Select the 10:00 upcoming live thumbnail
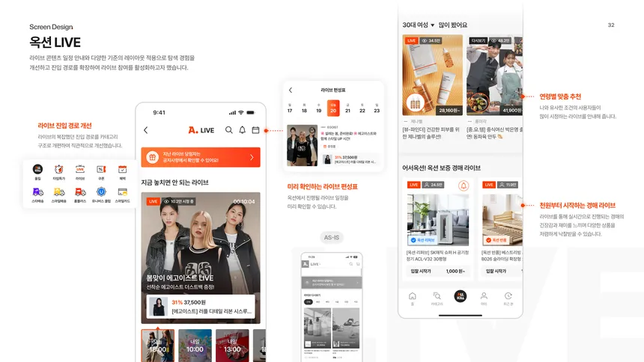The image size is (644, 362). click(x=195, y=346)
